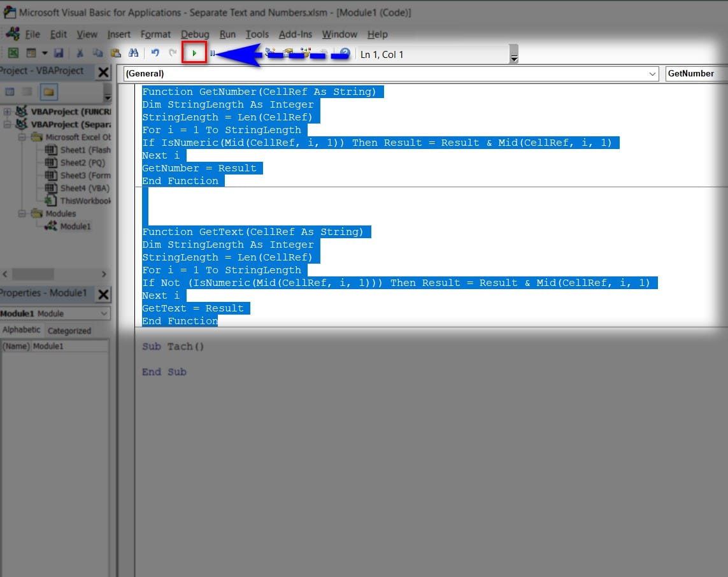This screenshot has height=577, width=728.
Task: Click the Paste icon in the toolbar
Action: coord(115,52)
